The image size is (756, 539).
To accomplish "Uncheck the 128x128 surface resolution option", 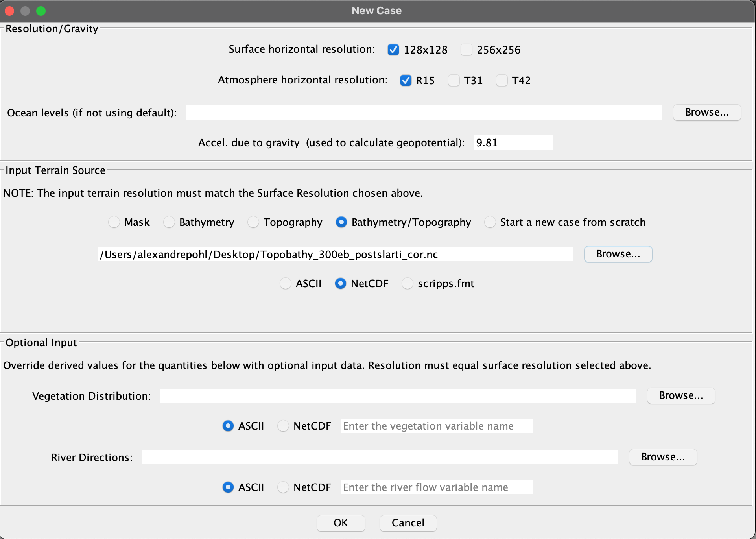I will pyautogui.click(x=393, y=50).
